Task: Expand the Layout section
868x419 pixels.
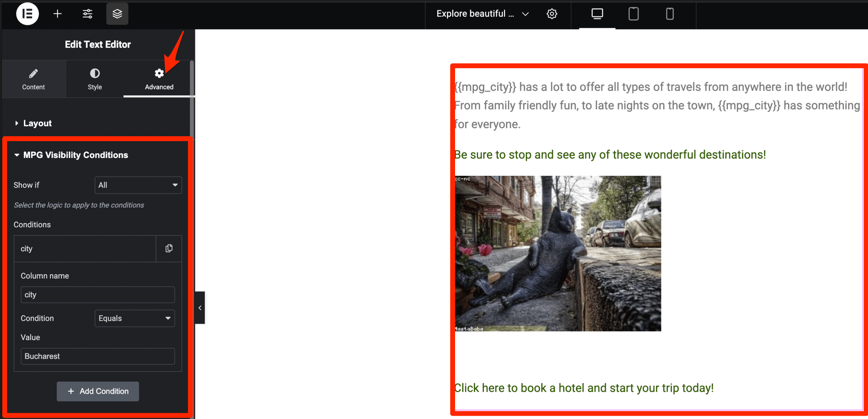Action: 37,123
